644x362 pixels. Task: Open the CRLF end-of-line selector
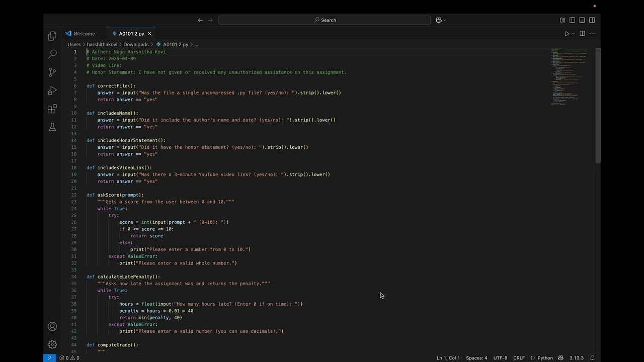pyautogui.click(x=519, y=358)
